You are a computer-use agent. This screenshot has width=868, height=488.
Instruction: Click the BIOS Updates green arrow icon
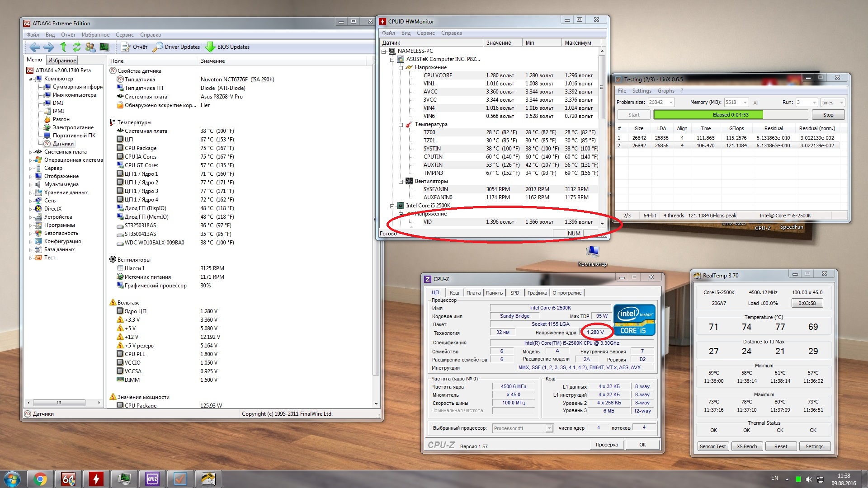click(x=210, y=47)
